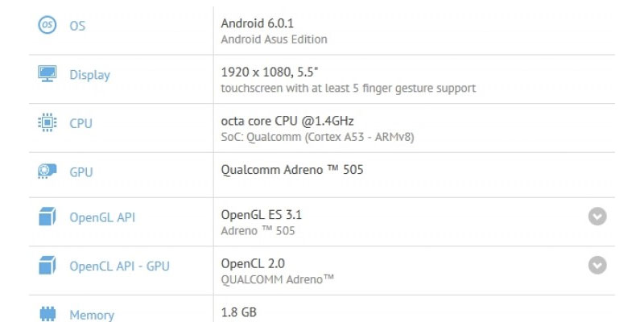Select the Memory row label
The height and width of the screenshot is (322, 644).
coord(92,316)
